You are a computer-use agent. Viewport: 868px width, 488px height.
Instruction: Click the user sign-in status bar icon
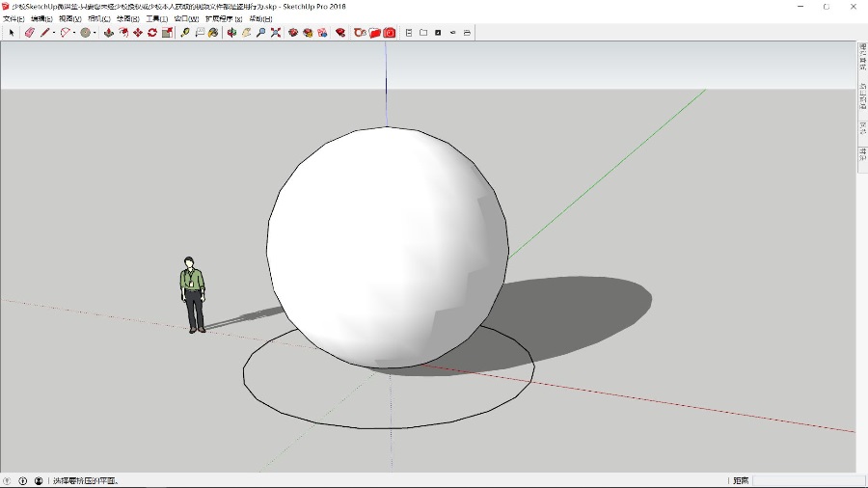[39, 480]
